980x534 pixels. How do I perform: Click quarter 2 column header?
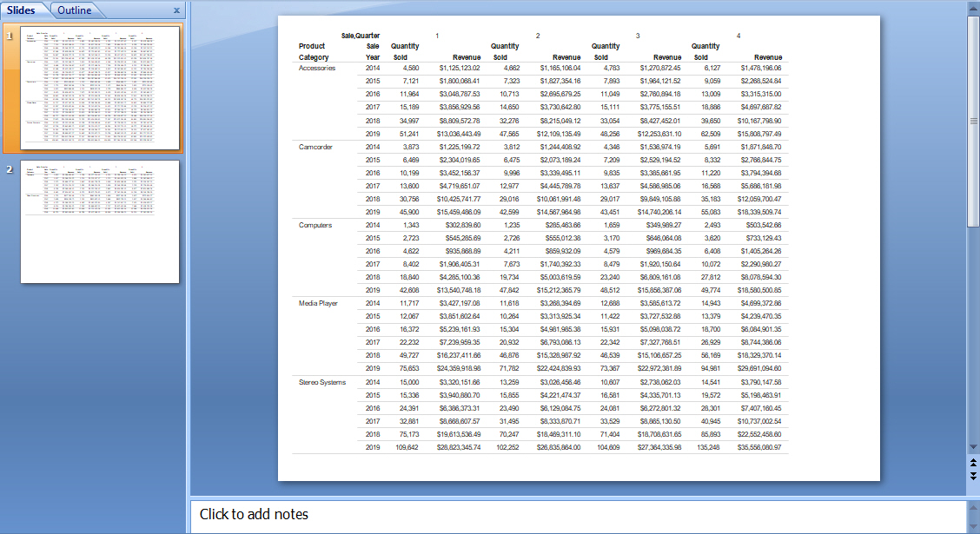538,36
